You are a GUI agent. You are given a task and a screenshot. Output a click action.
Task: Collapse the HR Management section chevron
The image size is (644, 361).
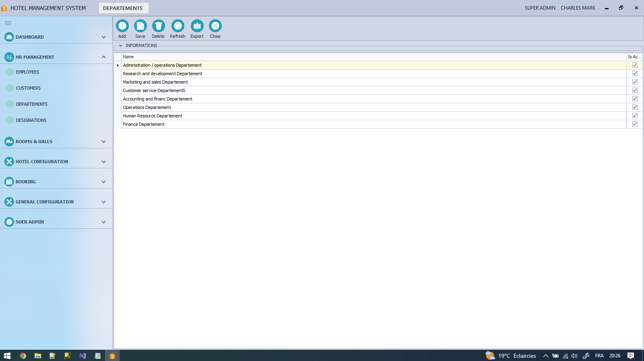point(103,57)
